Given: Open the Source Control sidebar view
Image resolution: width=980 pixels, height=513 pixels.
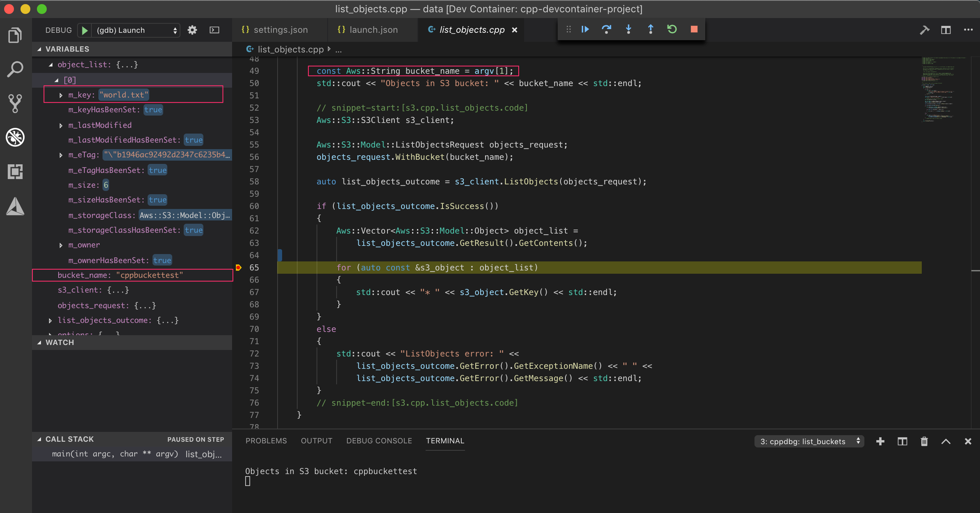Looking at the screenshot, I should click(15, 103).
